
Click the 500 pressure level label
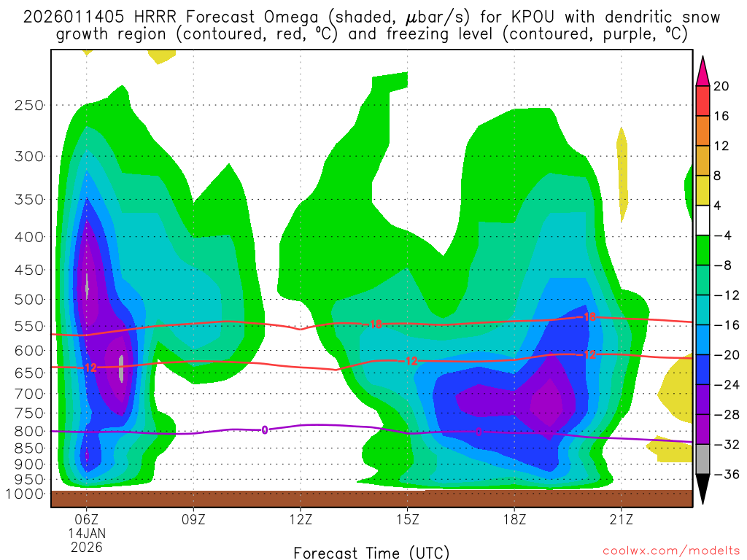(x=29, y=300)
